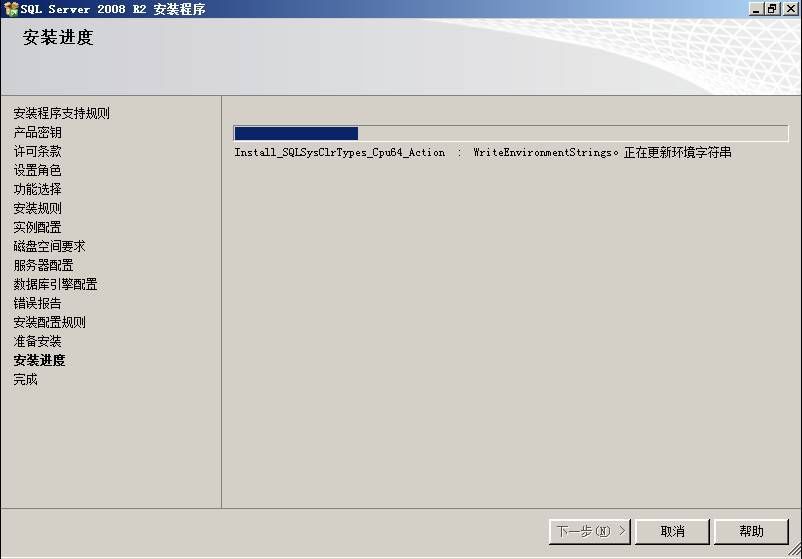802x559 pixels.
Task: Click the disabled 下一步(N) button
Action: 590,531
